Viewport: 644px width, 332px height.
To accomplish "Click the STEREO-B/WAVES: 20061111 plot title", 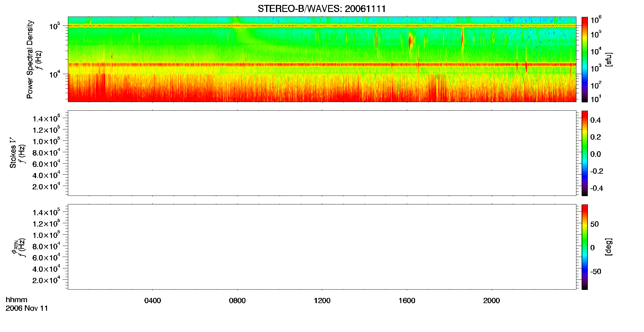I will 322,9.
